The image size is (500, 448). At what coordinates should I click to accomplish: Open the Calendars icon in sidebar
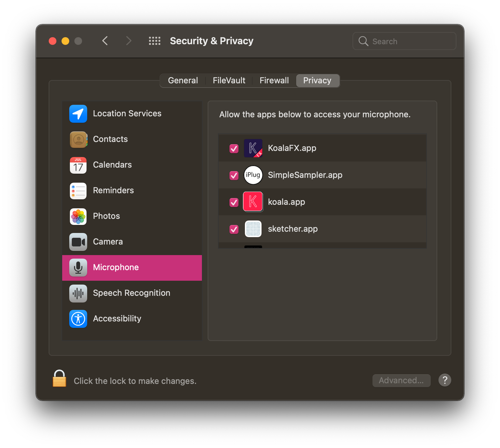pyautogui.click(x=78, y=165)
